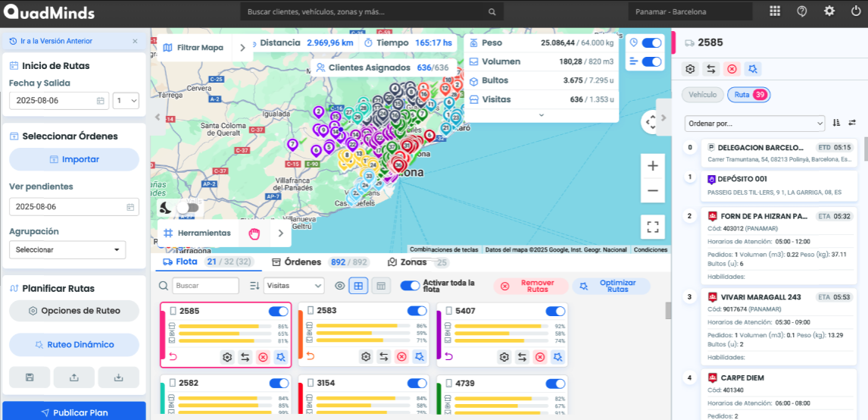Toggle 'Activar toda la flota' switch

click(411, 286)
